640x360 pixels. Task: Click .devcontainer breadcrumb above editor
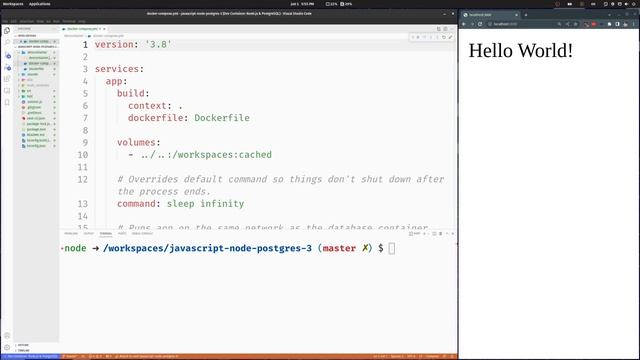(x=73, y=36)
